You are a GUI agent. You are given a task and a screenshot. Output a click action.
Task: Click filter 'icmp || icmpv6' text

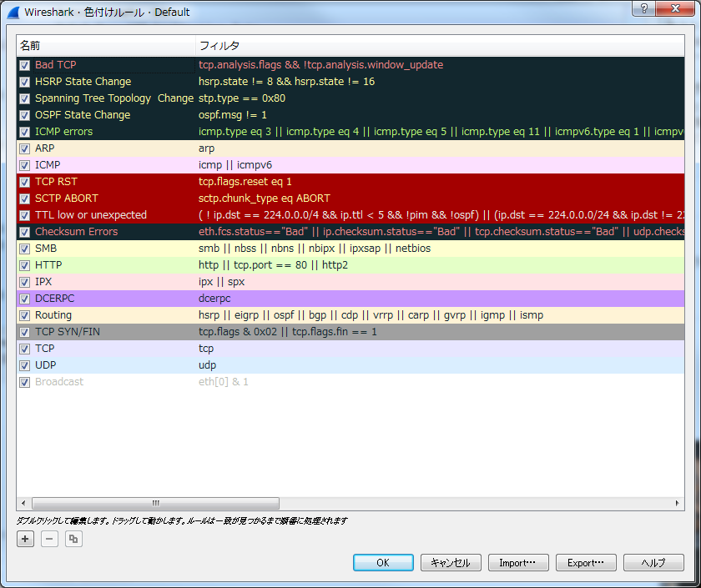[x=235, y=165]
